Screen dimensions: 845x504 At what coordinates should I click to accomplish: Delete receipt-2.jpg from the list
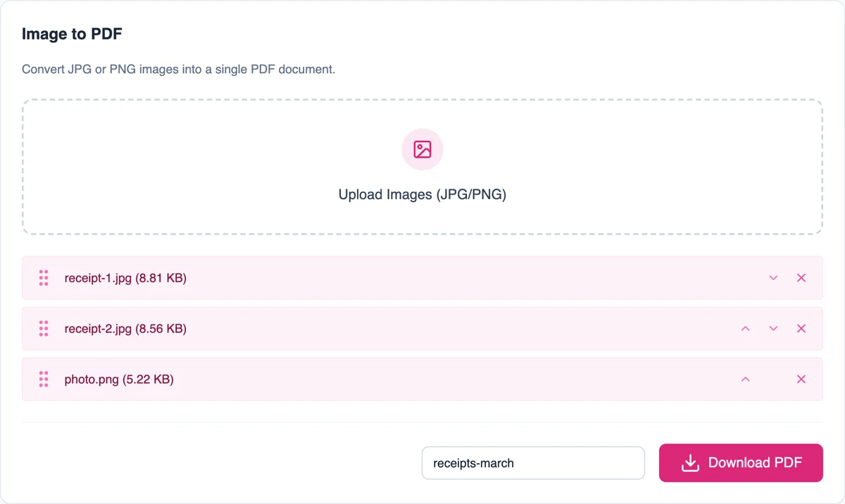[x=801, y=329]
